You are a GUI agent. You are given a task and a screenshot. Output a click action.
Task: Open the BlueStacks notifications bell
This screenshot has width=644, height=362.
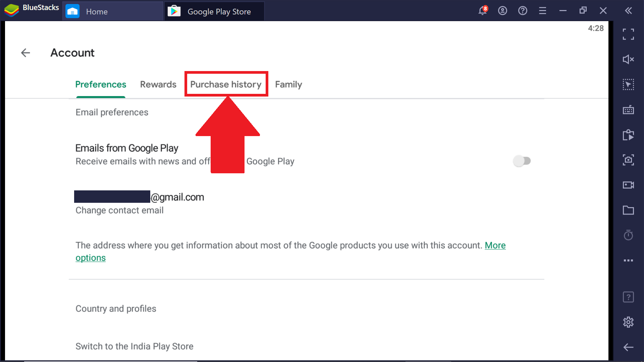[x=483, y=11]
